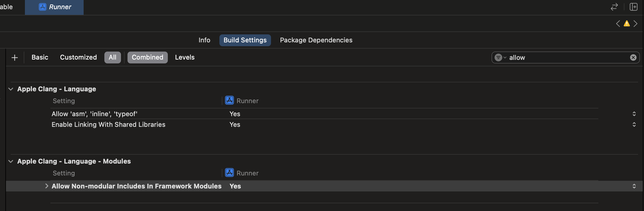Open the search filter options menu
644x211 pixels.
(x=500, y=57)
